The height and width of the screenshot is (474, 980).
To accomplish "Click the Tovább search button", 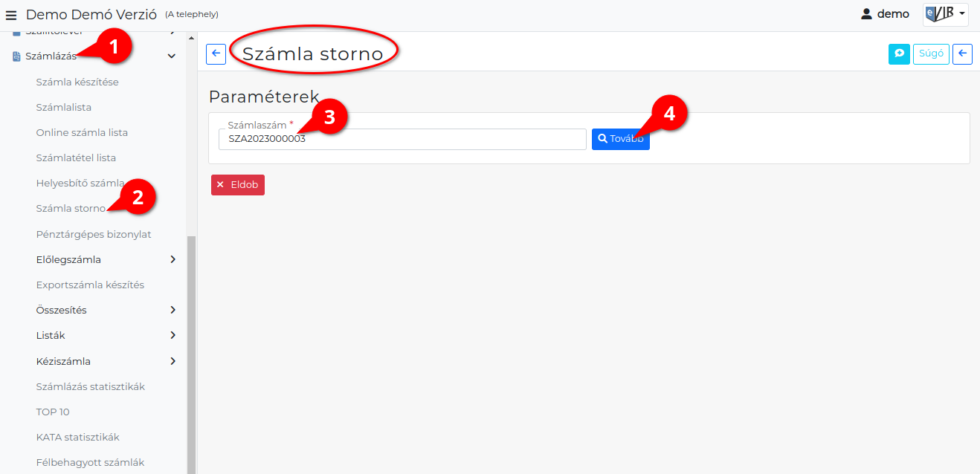I will pos(620,139).
